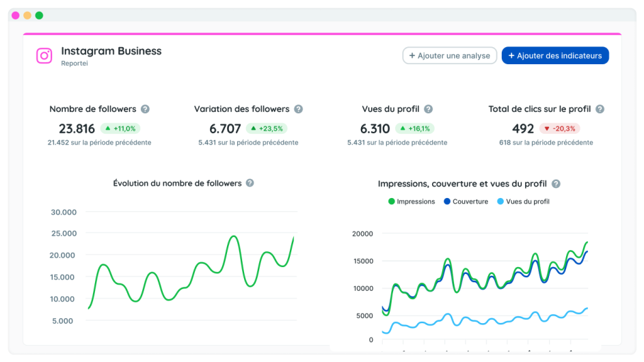The width and height of the screenshot is (644, 362).
Task: Click the Instagram logo icon
Action: pyautogui.click(x=44, y=56)
